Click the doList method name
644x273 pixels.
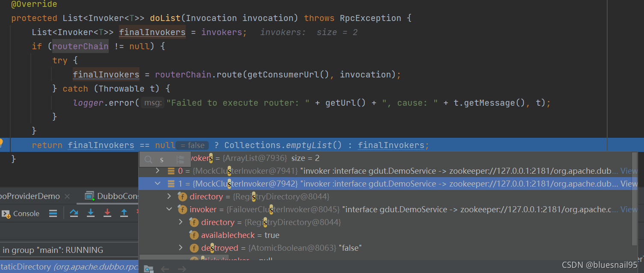click(165, 18)
